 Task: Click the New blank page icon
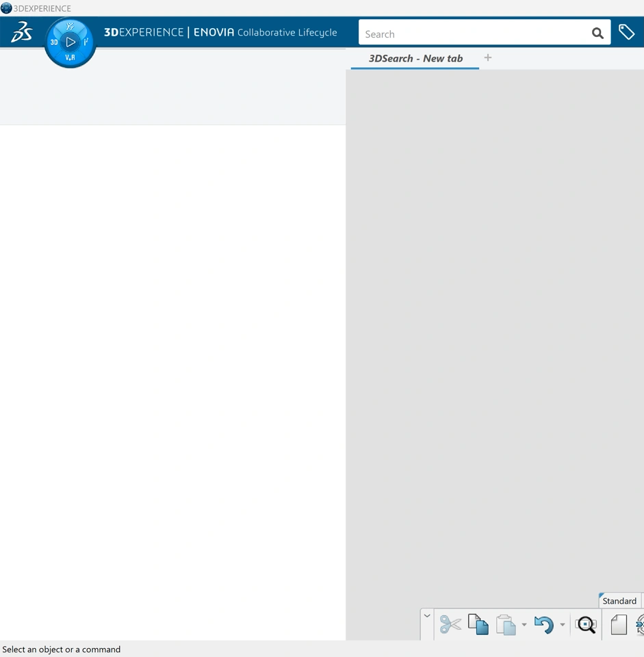619,625
